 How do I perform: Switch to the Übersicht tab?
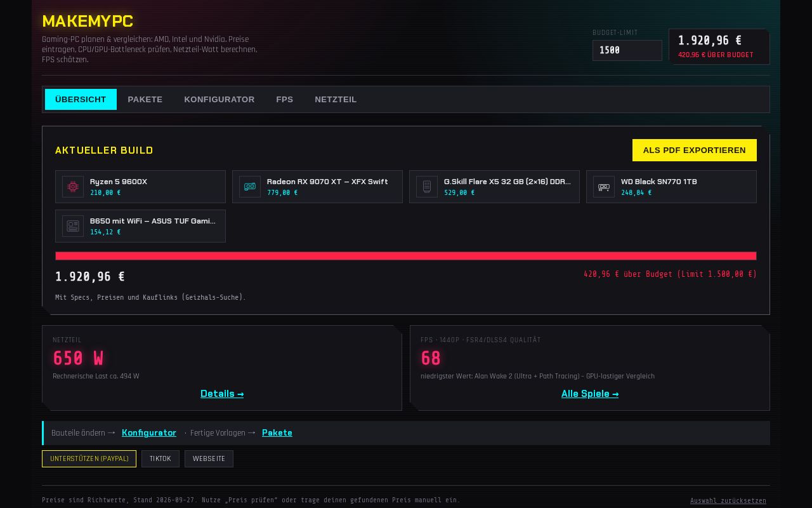pos(81,100)
